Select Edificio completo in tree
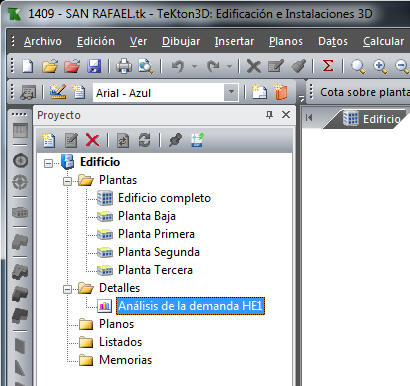 (164, 198)
